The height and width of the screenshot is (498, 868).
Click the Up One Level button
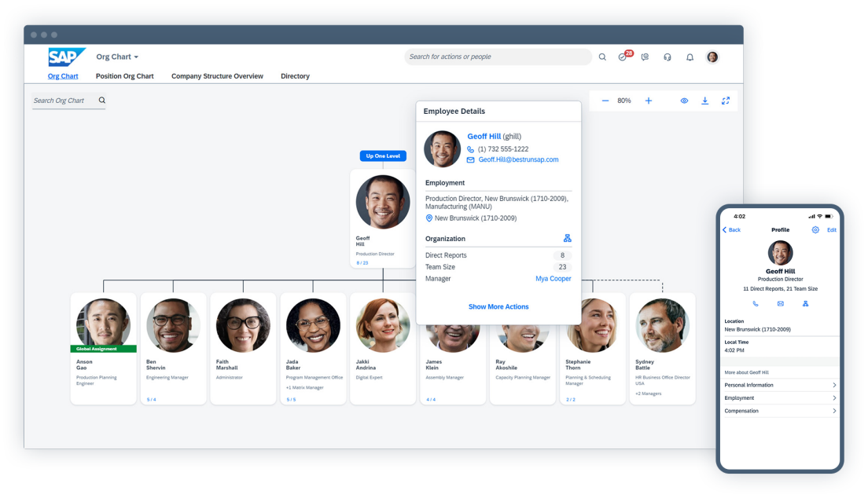point(383,156)
